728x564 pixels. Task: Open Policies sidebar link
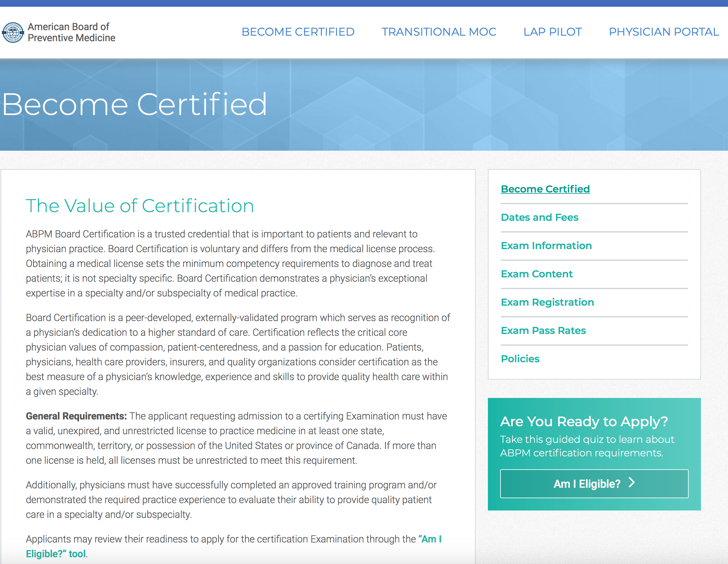[520, 359]
